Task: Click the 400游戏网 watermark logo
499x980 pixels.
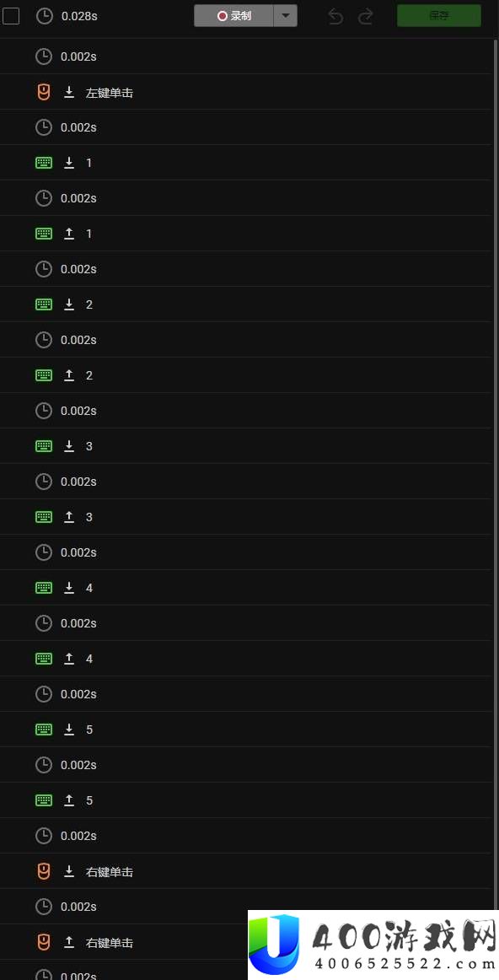Action: pyautogui.click(x=373, y=945)
